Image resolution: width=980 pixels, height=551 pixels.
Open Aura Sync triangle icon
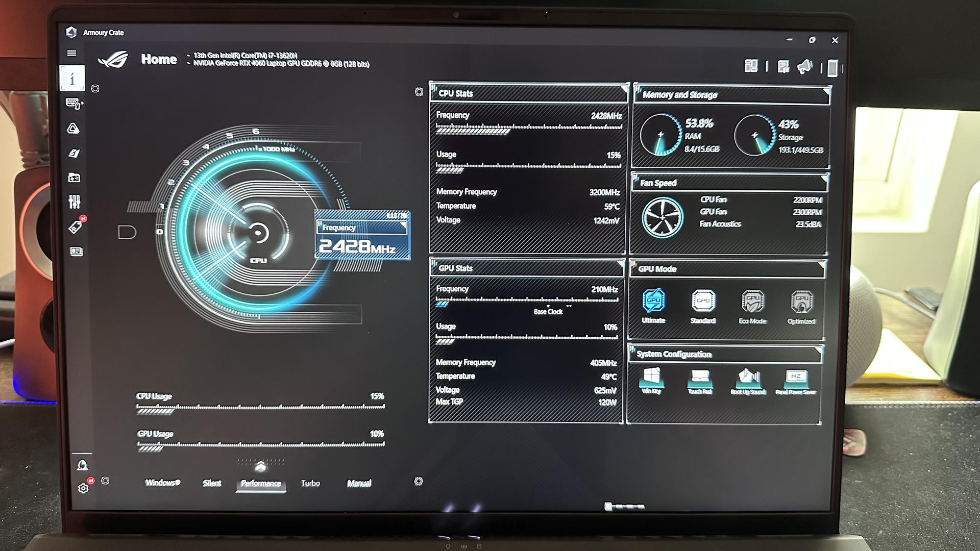click(x=73, y=128)
